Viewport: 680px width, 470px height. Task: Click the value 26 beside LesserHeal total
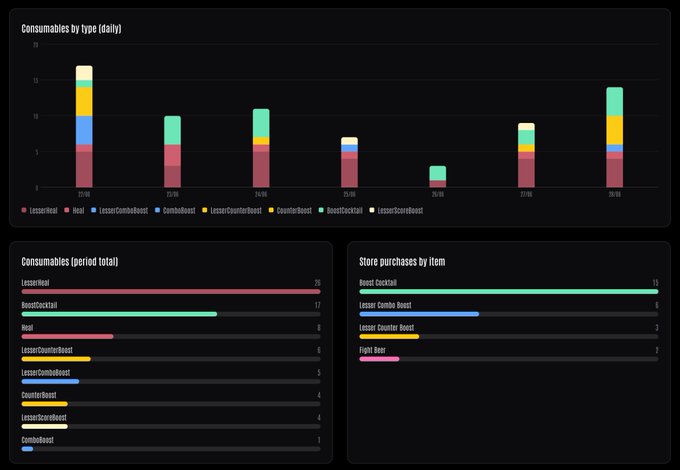(317, 283)
